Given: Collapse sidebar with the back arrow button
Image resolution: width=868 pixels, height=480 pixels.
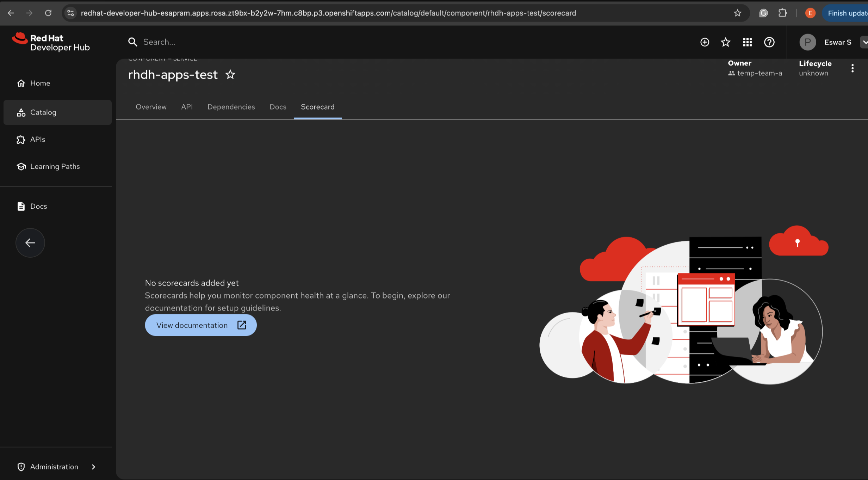Looking at the screenshot, I should [x=30, y=243].
